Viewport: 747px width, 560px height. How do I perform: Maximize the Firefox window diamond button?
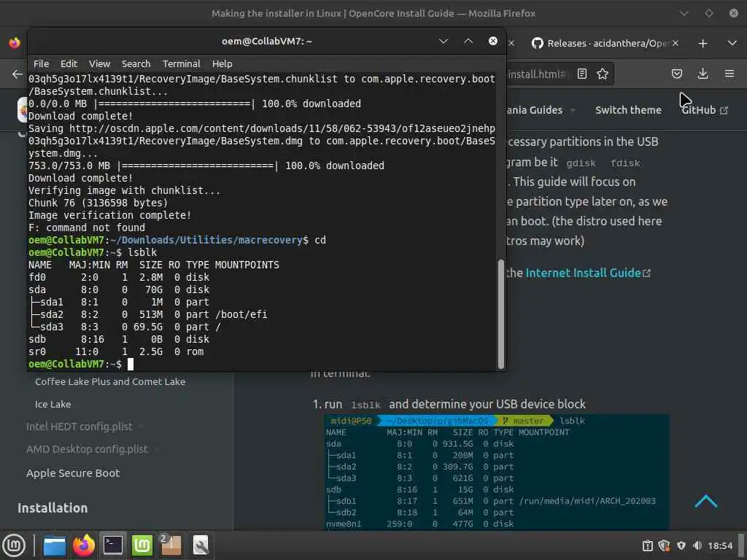[709, 13]
